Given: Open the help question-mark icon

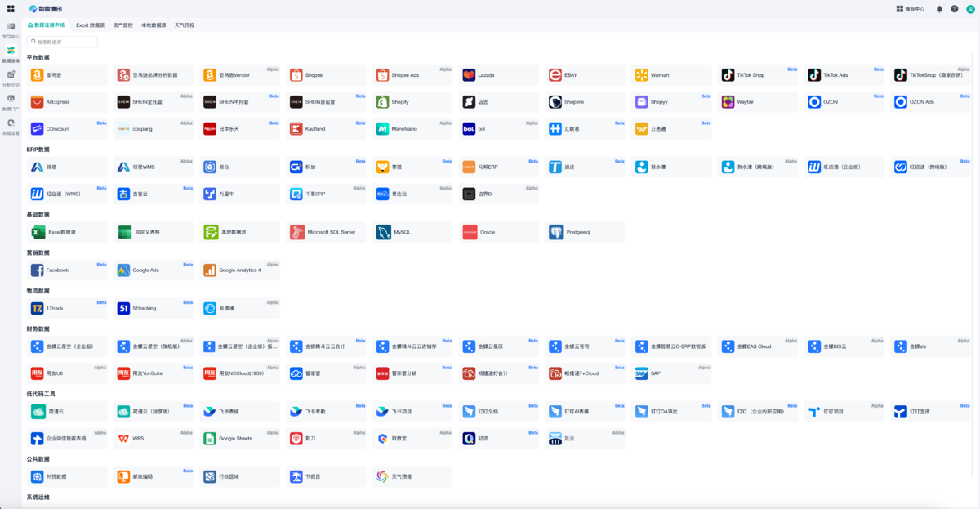Looking at the screenshot, I should (954, 9).
